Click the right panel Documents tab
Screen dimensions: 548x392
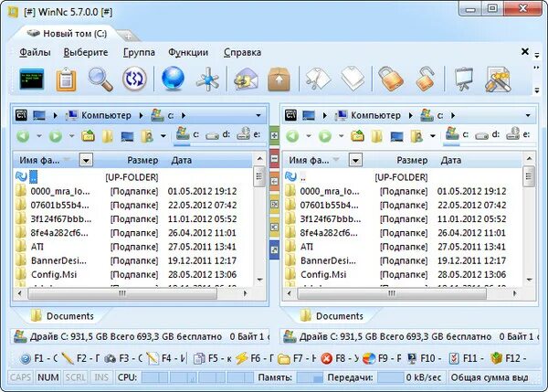coord(332,316)
